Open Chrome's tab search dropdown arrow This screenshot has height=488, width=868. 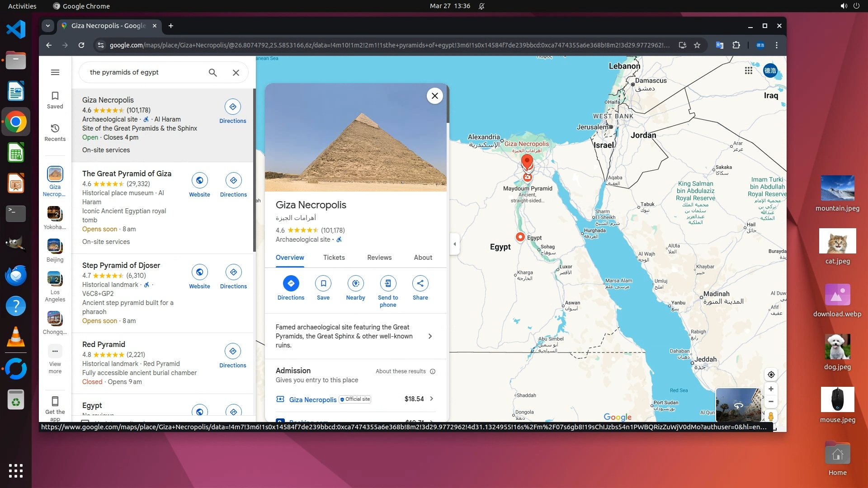[48, 26]
